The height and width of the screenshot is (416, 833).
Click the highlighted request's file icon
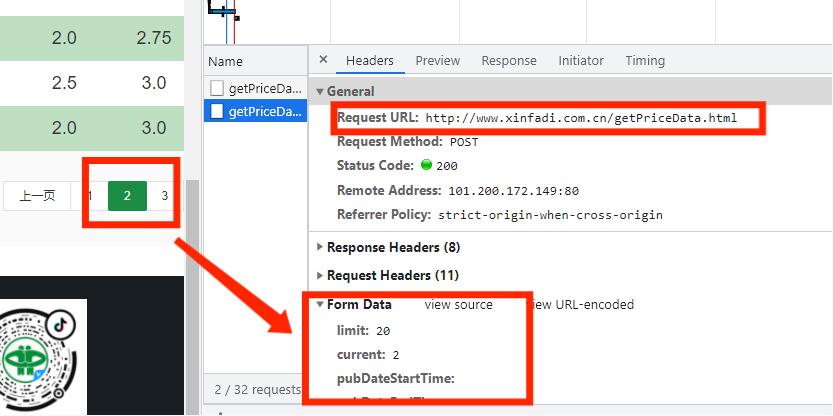[x=216, y=111]
